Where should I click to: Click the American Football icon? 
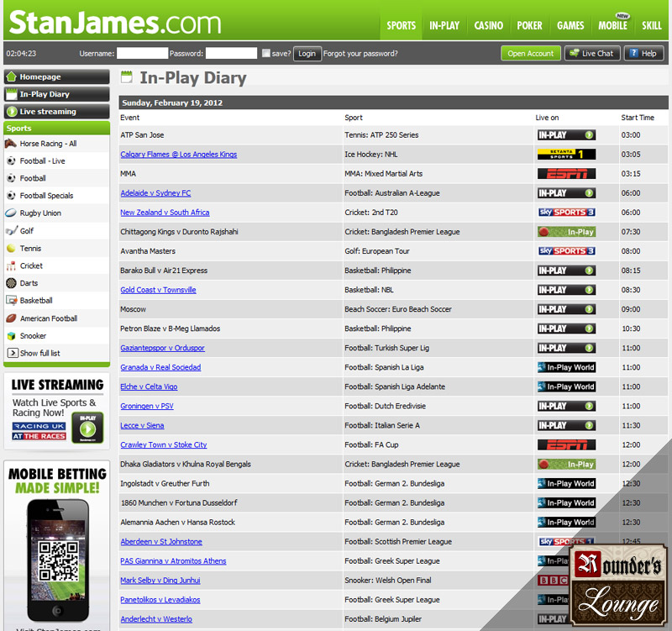point(11,318)
